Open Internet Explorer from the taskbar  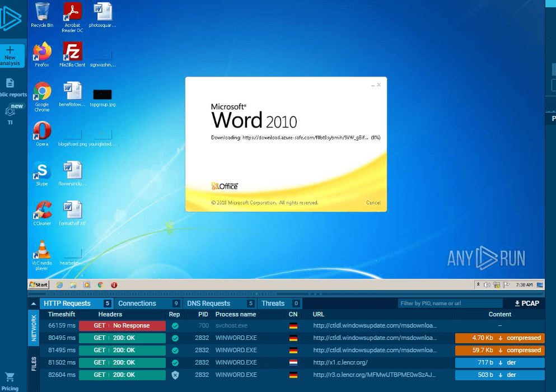point(59,285)
